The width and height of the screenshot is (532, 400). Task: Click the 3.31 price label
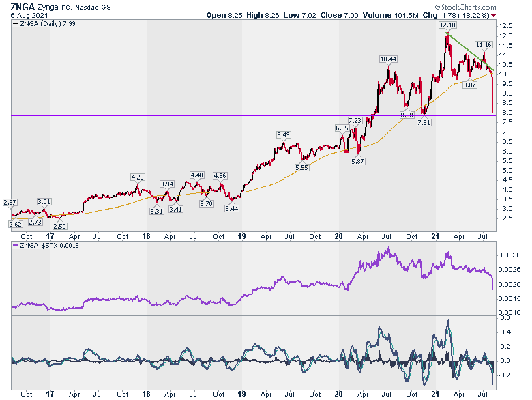[x=156, y=211]
